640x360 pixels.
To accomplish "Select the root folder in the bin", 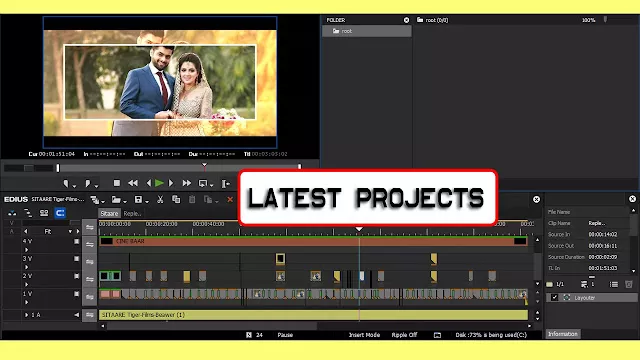I will (x=366, y=31).
